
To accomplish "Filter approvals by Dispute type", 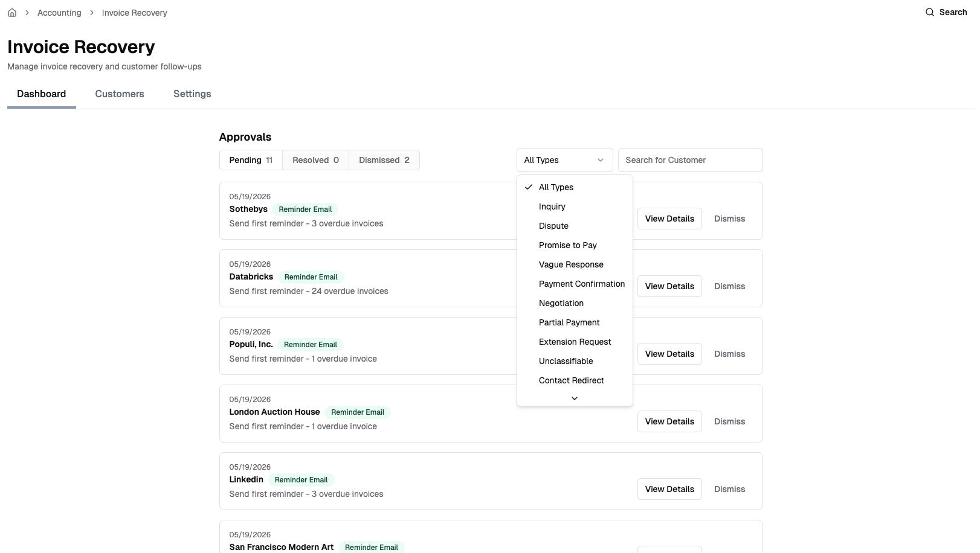I will click(x=575, y=226).
